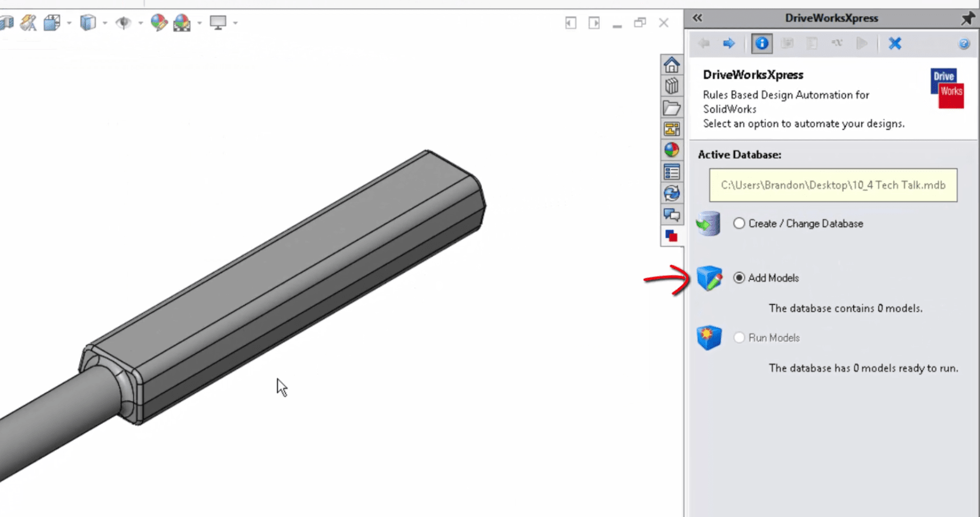Click the Active Database path field
Screen dimensions: 980x517
[x=832, y=185]
